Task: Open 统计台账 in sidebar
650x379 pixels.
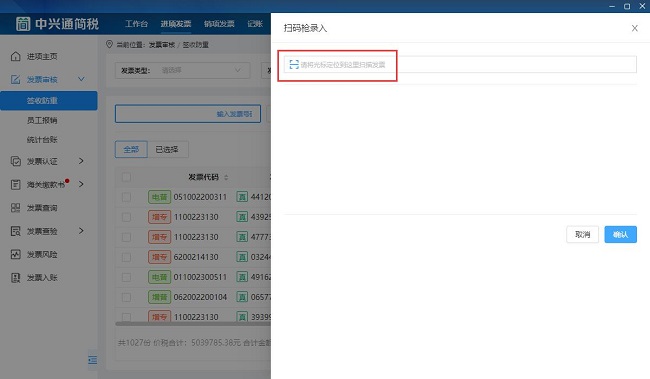Action: (42, 140)
